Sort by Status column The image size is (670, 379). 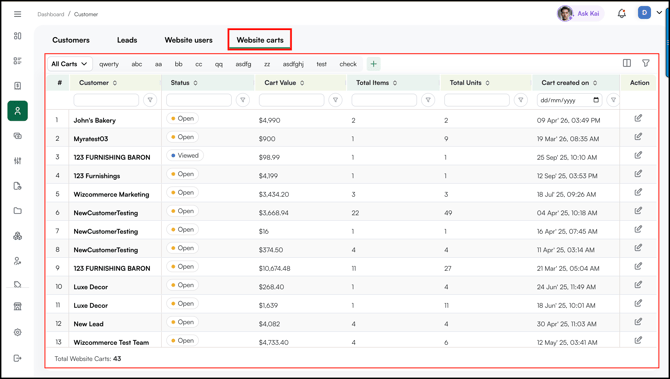[x=195, y=83]
